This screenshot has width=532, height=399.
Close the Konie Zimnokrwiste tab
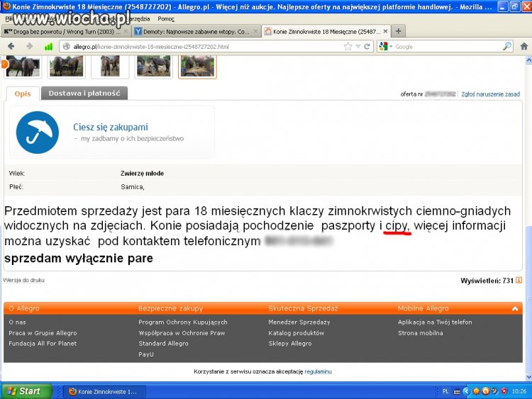(385, 31)
